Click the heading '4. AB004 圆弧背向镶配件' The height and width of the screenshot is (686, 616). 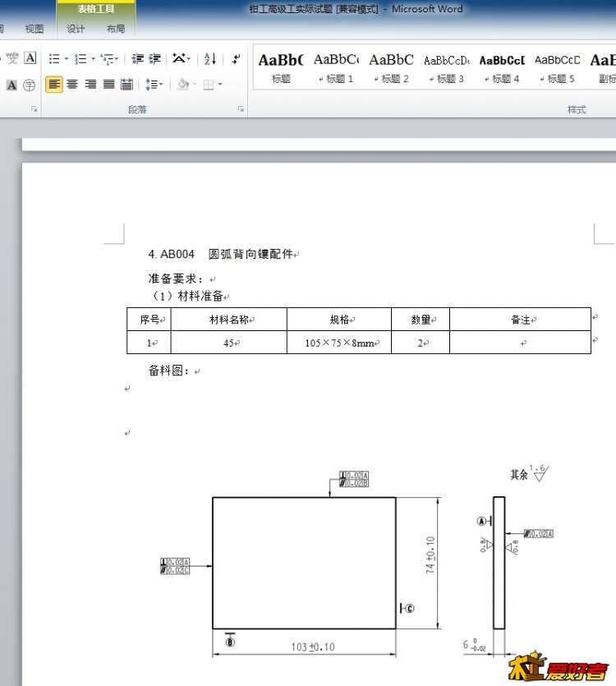(221, 254)
